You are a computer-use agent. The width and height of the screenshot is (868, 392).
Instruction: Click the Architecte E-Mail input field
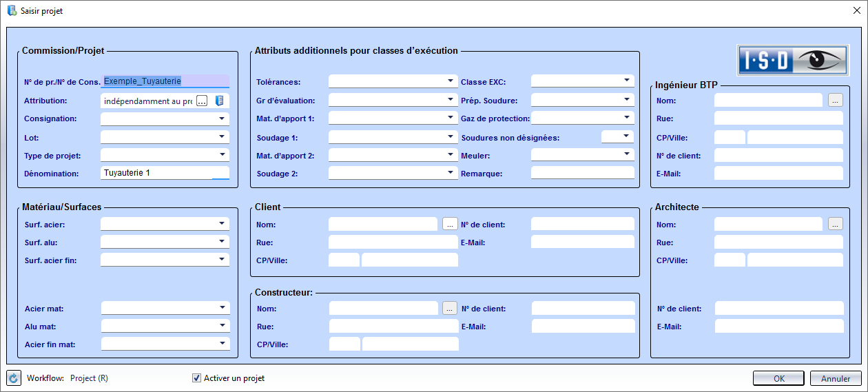779,326
